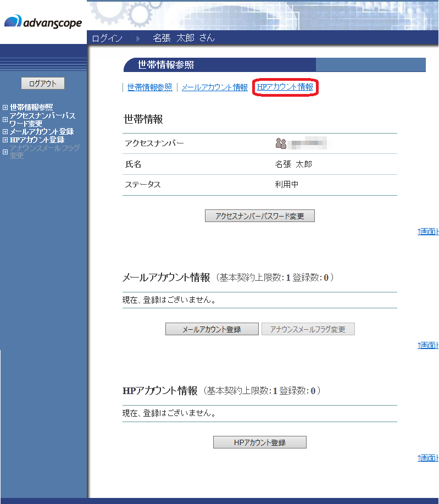The height and width of the screenshot is (504, 439).
Task: Click the ログアウト button
Action: click(43, 84)
